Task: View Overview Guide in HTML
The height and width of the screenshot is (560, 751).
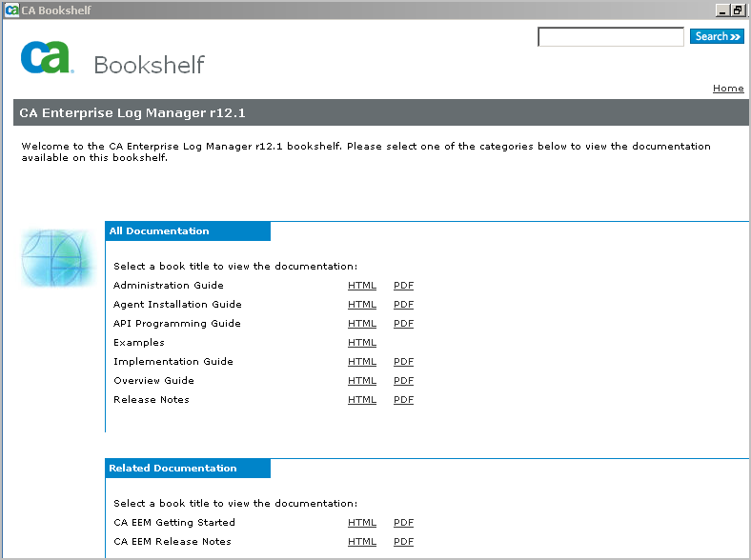Action: 362,381
